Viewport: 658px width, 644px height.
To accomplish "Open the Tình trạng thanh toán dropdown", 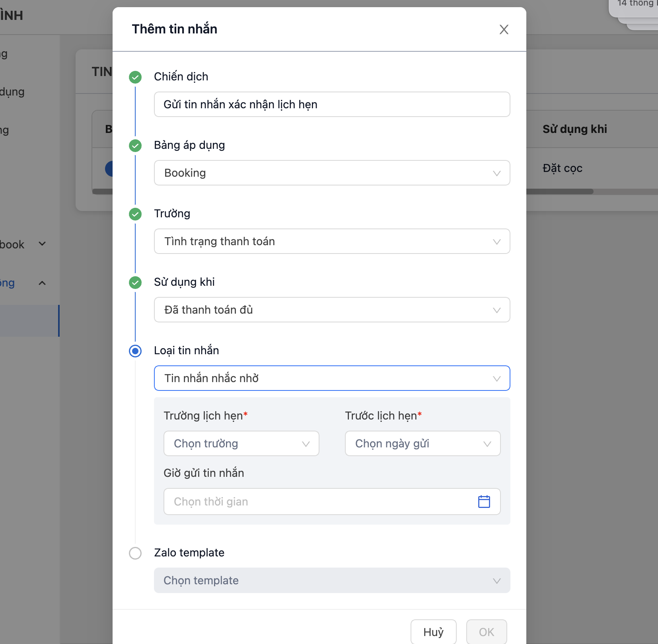I will coord(332,241).
